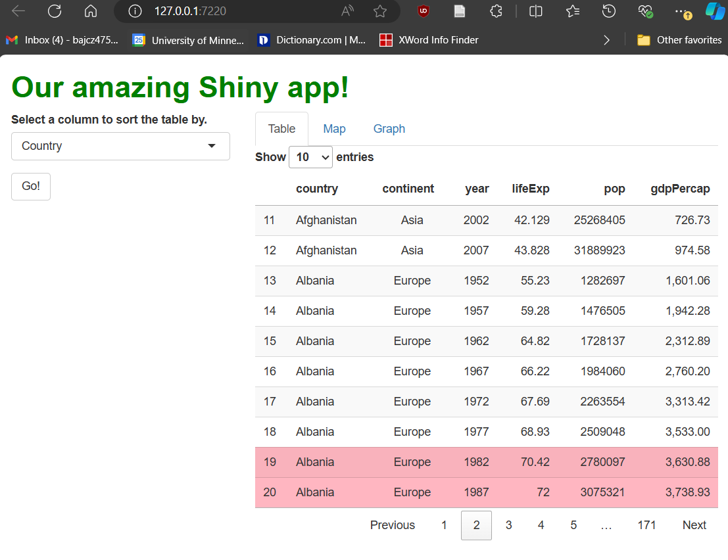
Task: Switch to the Graph tab
Action: coord(389,128)
